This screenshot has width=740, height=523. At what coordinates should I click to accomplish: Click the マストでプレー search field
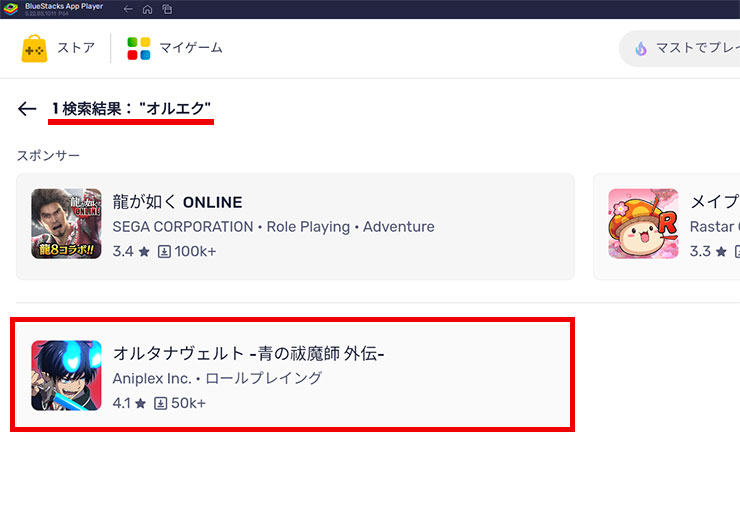click(x=680, y=48)
